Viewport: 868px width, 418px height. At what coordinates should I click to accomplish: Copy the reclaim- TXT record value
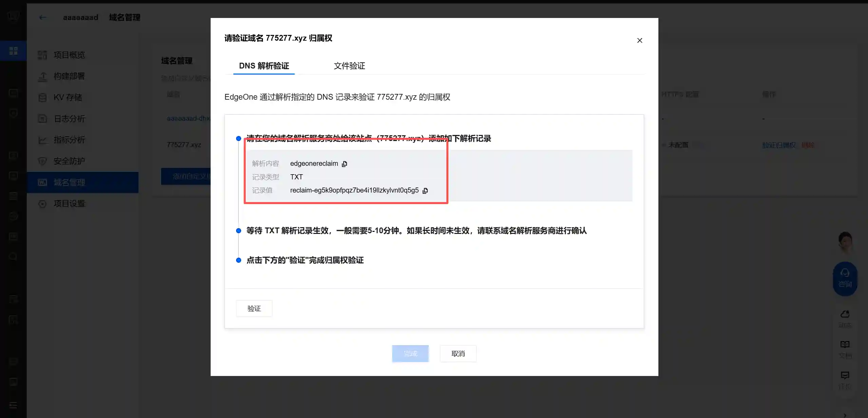(x=425, y=191)
